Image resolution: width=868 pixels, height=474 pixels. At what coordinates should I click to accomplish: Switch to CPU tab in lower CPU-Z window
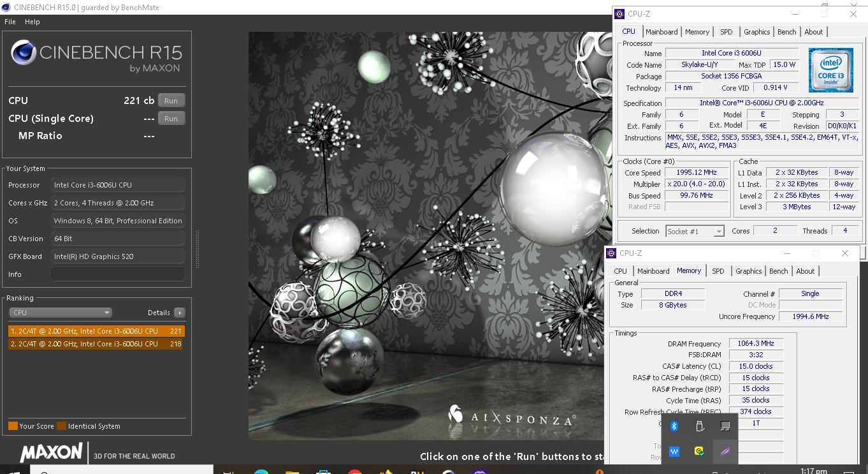point(620,271)
